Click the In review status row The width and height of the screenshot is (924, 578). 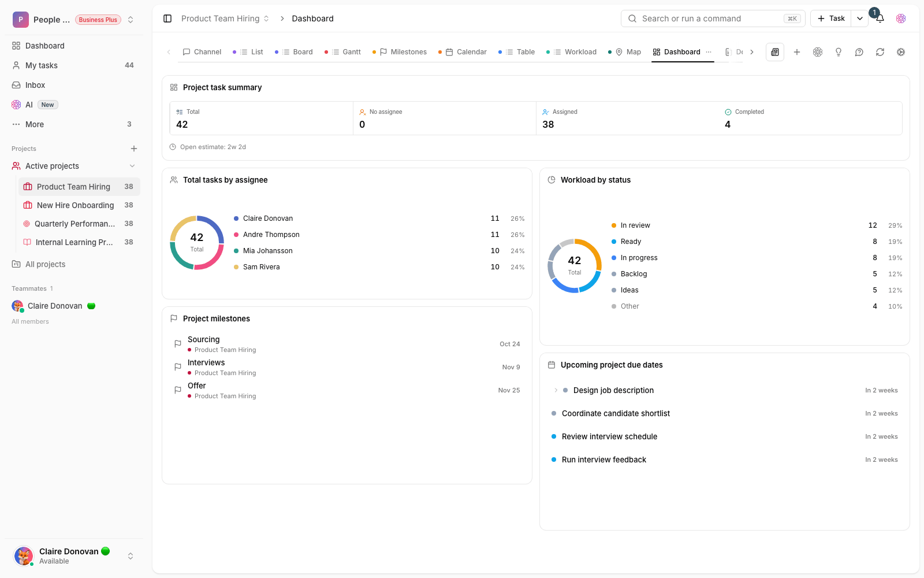pyautogui.click(x=757, y=225)
